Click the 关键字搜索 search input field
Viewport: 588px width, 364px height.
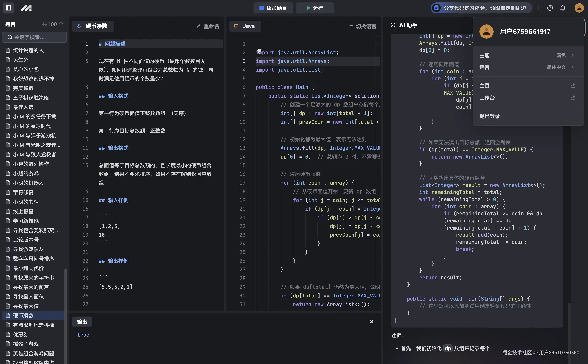(x=36, y=37)
